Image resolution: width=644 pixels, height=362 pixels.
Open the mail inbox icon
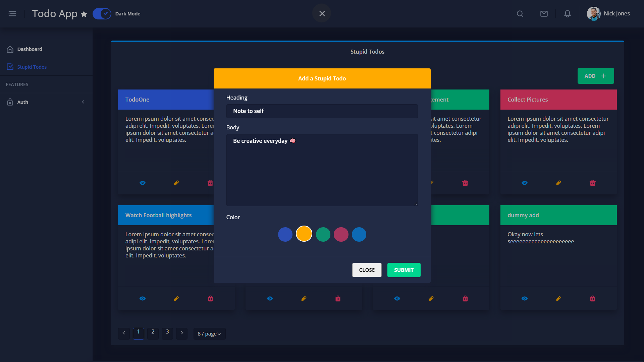pos(544,14)
